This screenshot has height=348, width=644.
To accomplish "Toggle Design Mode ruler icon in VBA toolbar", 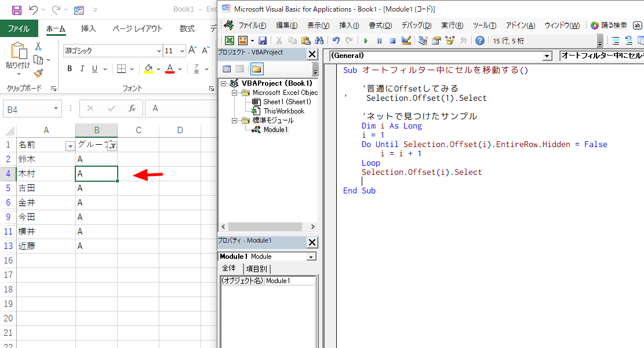I will (406, 40).
